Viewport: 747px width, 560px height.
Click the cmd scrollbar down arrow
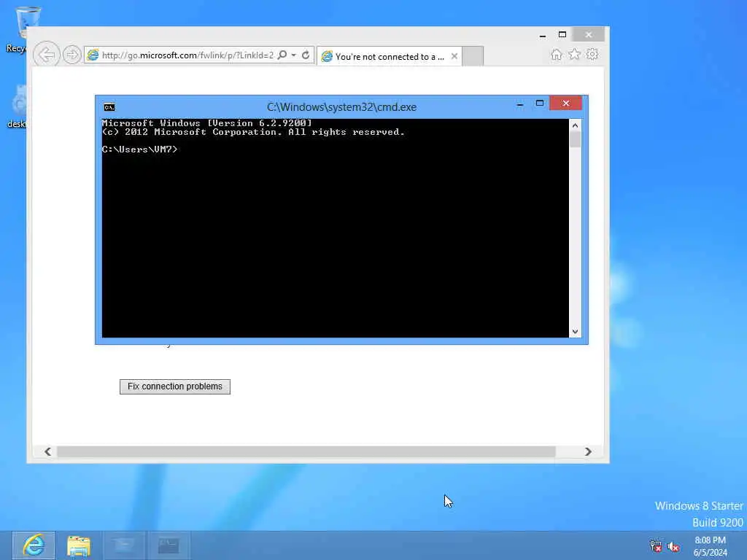coord(575,332)
